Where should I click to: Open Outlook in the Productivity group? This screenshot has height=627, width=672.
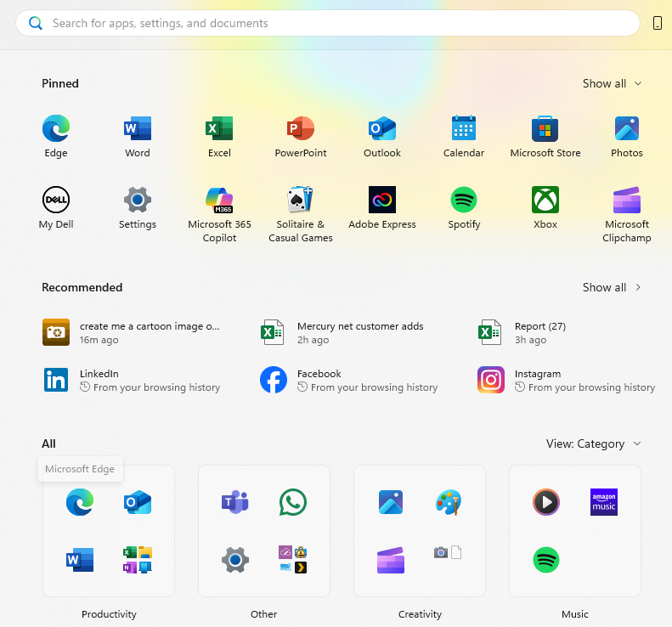coord(138,502)
